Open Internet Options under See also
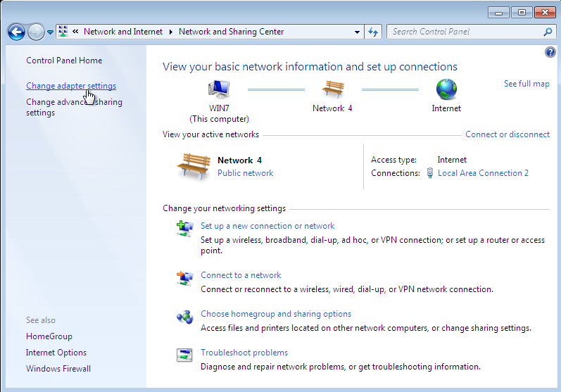Screen dimensions: 561x392 [x=56, y=353]
